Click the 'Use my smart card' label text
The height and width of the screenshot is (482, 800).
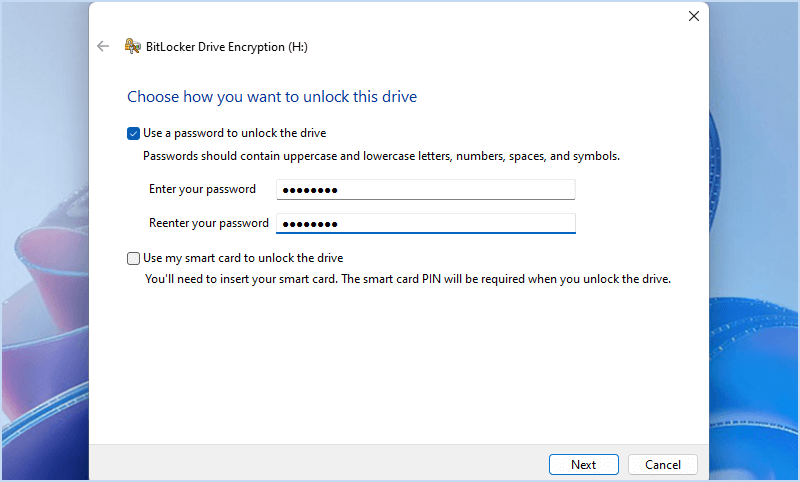click(243, 258)
